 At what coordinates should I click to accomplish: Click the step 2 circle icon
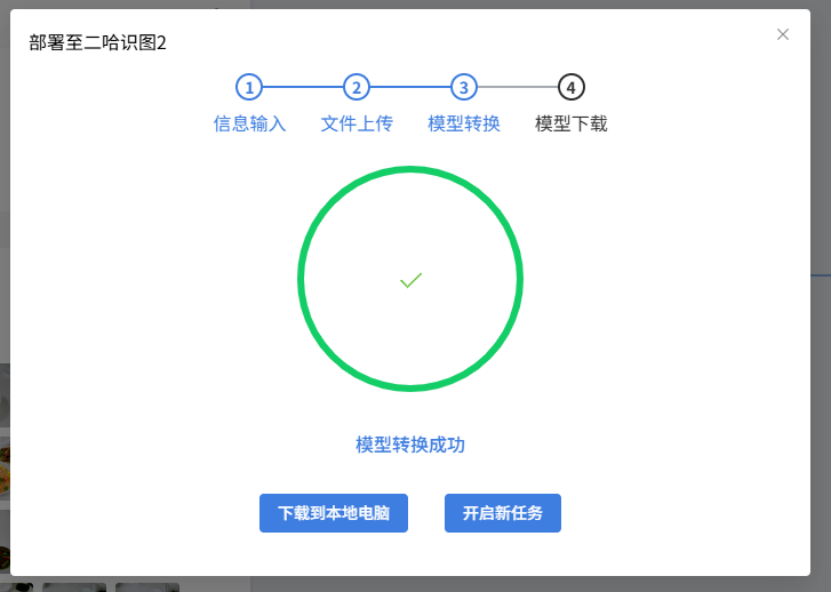[356, 88]
